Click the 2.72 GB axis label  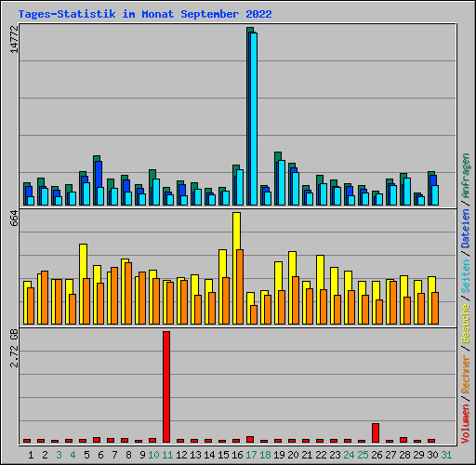tap(14, 348)
